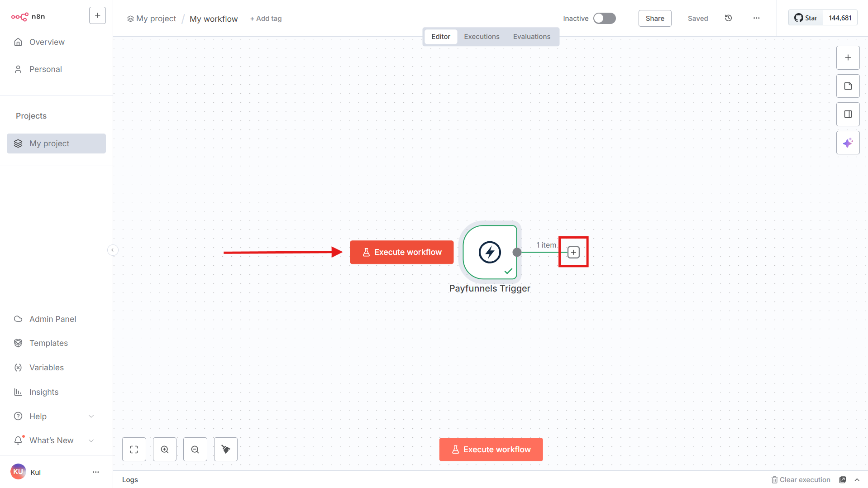
Task: Open Templates
Action: (56, 343)
